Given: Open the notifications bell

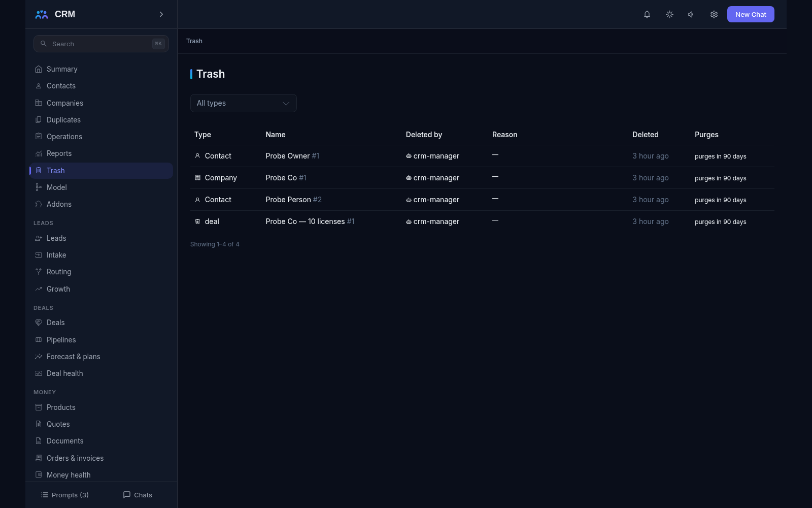Looking at the screenshot, I should 647,14.
